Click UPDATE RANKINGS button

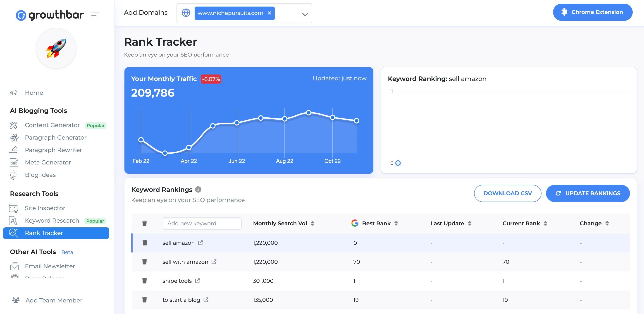(x=588, y=193)
